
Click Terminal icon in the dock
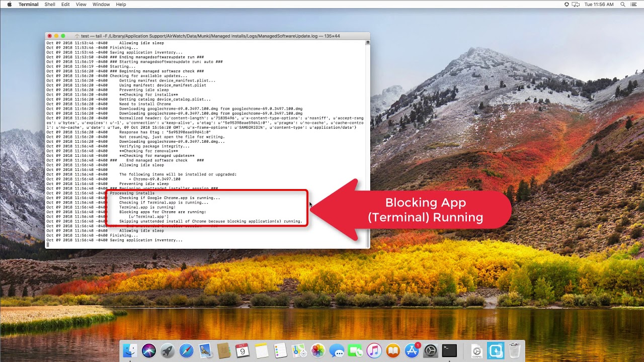point(449,350)
